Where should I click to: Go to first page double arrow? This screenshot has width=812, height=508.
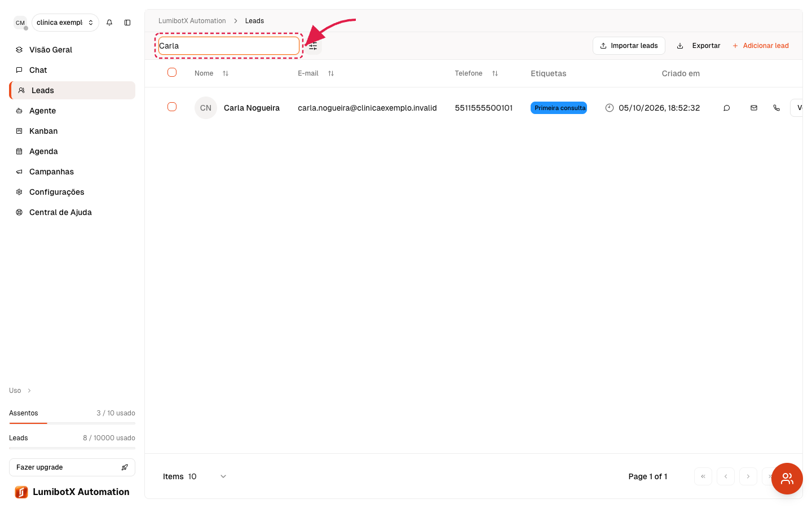(x=703, y=476)
